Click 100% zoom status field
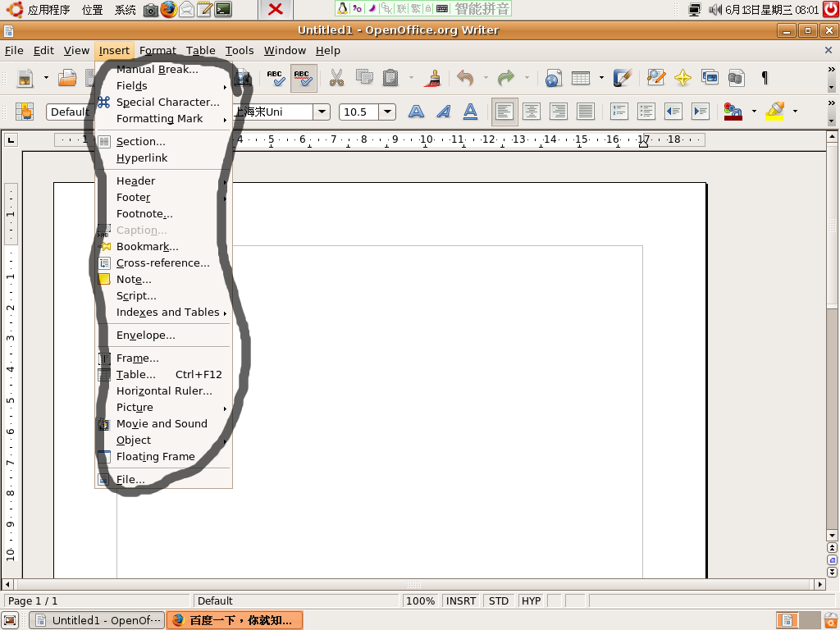 421,600
